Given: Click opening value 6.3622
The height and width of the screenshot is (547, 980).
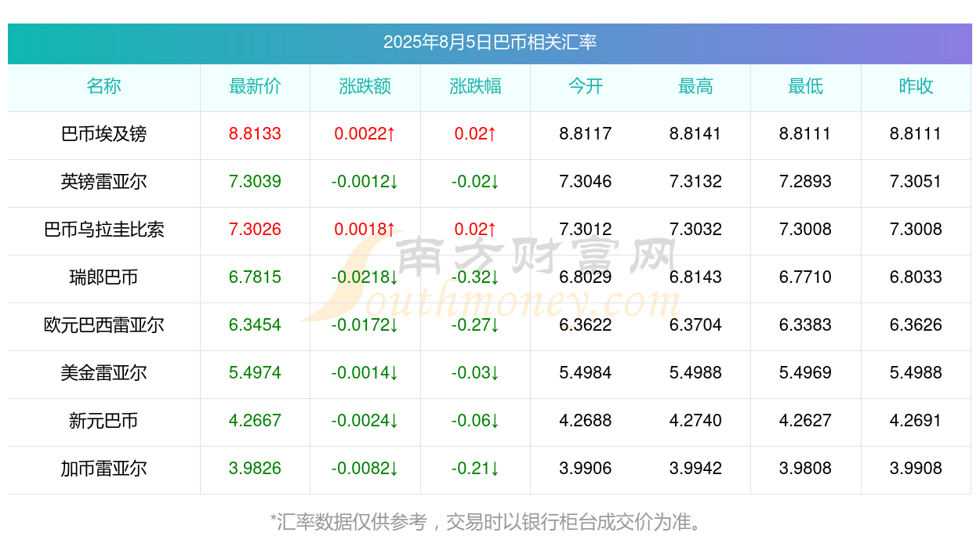Looking at the screenshot, I should tap(586, 325).
